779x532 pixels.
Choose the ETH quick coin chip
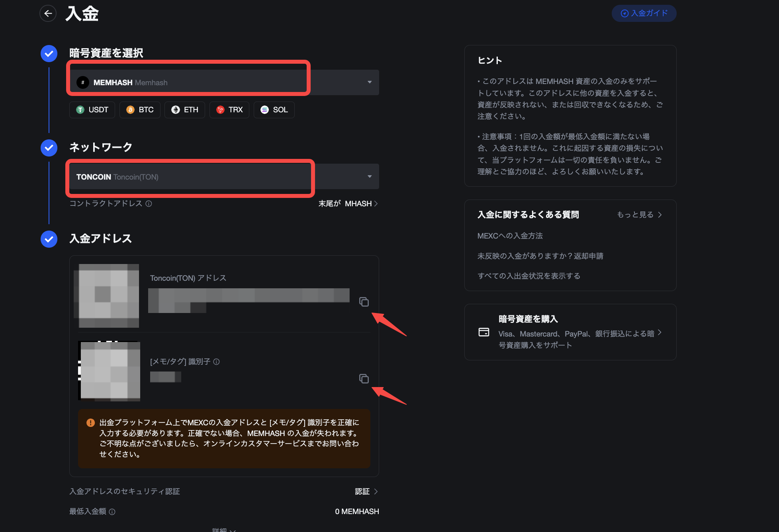click(185, 110)
